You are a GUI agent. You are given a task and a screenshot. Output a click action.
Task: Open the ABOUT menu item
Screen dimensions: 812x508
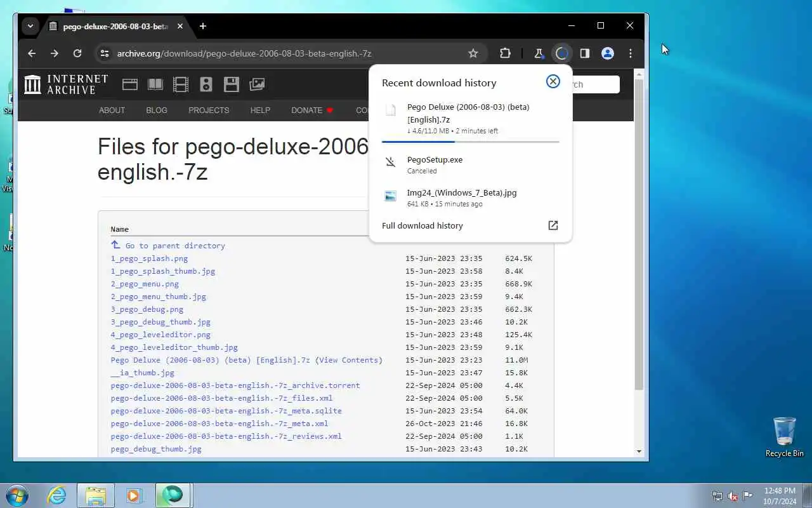point(112,110)
